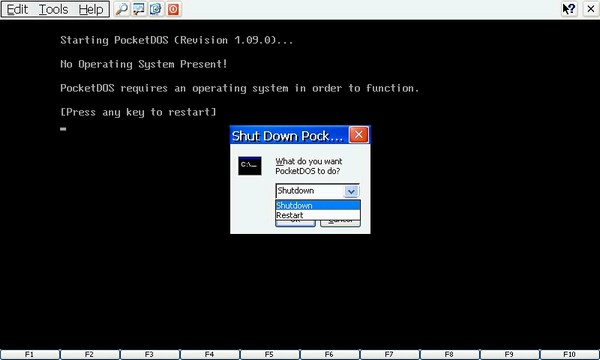Click the red shutdown power icon
The height and width of the screenshot is (360, 600).
(173, 9)
